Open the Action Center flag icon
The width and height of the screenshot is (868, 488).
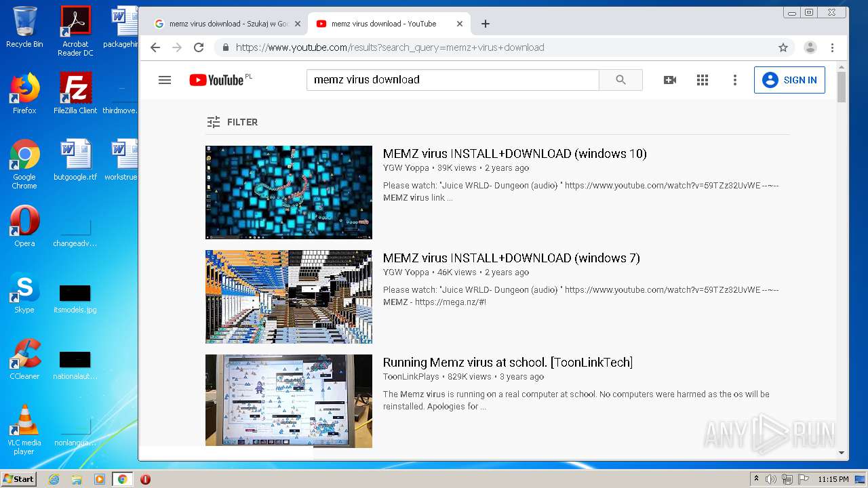(804, 479)
